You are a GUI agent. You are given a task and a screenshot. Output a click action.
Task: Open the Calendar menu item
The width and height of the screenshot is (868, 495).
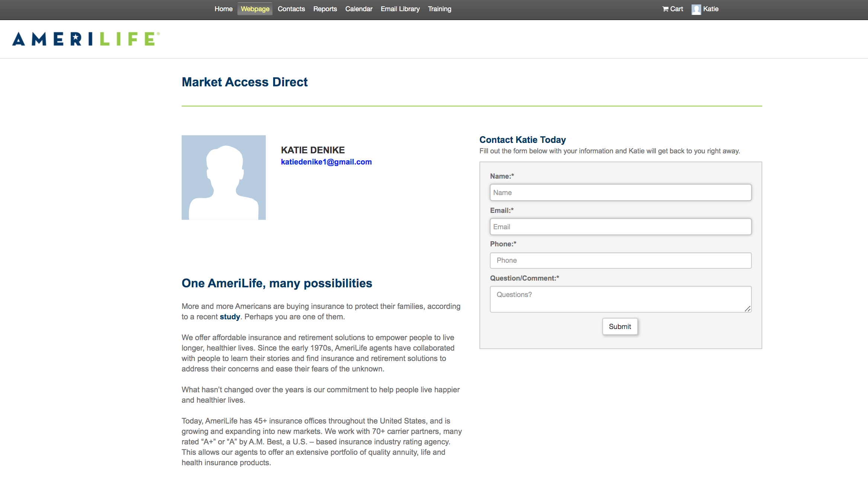358,9
